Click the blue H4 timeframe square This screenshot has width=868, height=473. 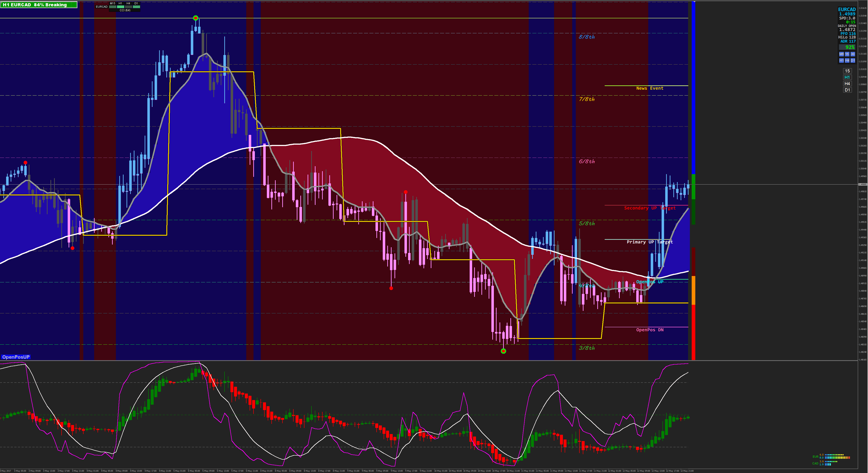tap(847, 60)
